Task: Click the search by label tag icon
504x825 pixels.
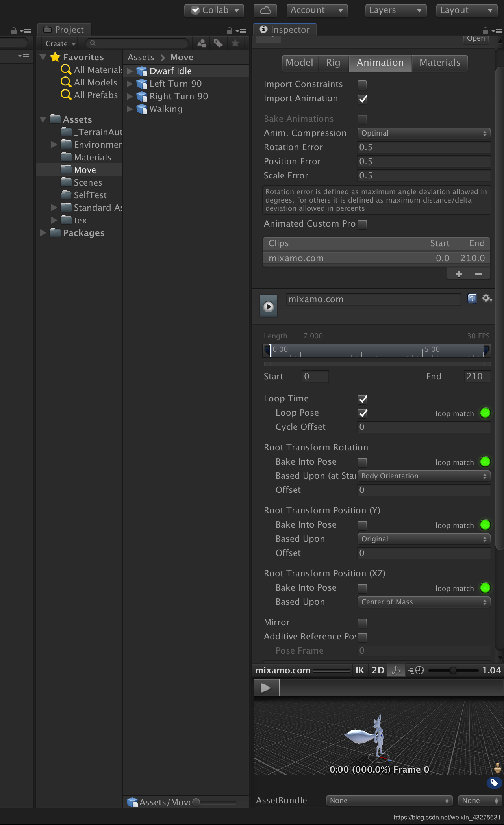Action: coord(218,43)
